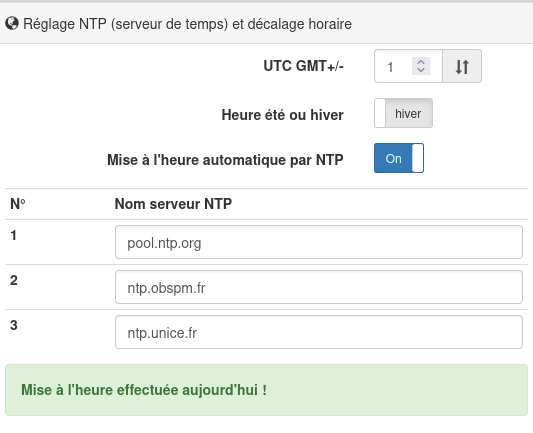Click the "Mise à l'heure automatique par NTP" label
The image size is (533, 433).
click(225, 160)
